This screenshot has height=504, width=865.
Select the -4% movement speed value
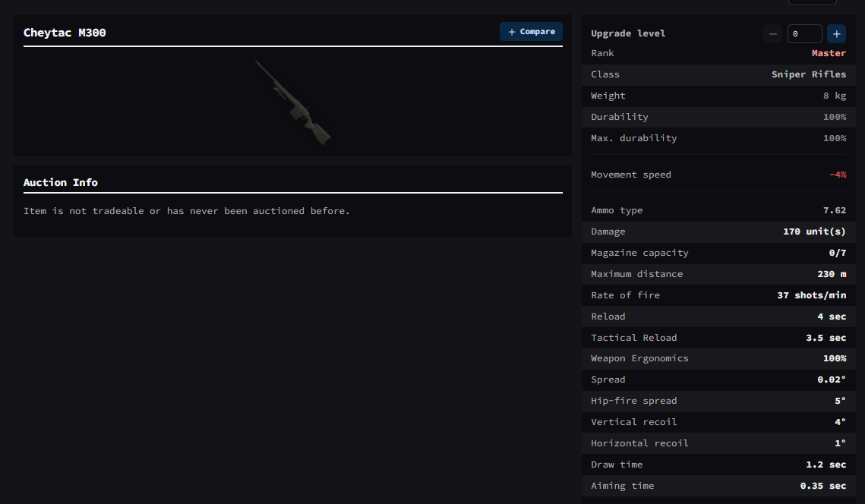point(838,175)
